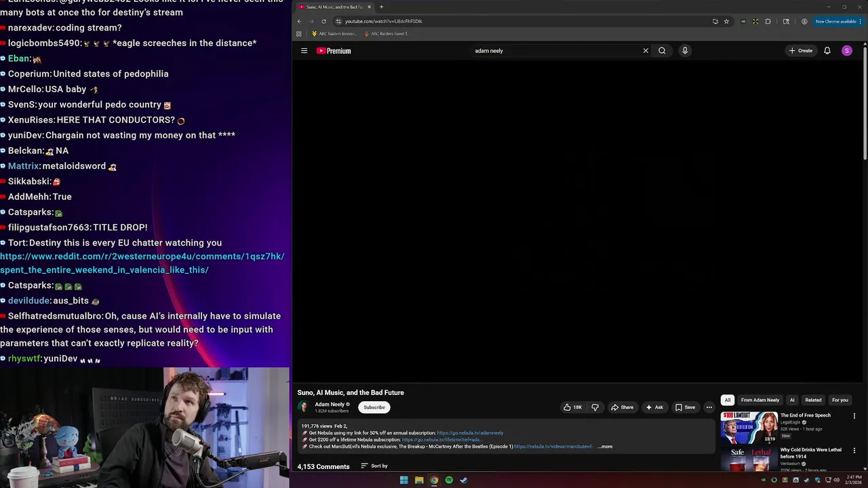Update with 'New Chrome available' button
Viewport: 868px width, 488px height.
[x=838, y=21]
